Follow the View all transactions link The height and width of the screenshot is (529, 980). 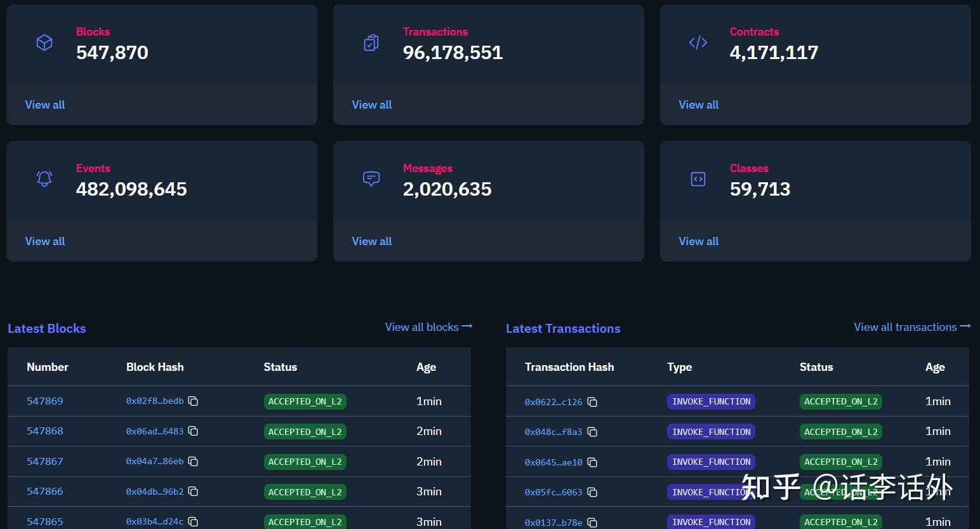point(911,327)
